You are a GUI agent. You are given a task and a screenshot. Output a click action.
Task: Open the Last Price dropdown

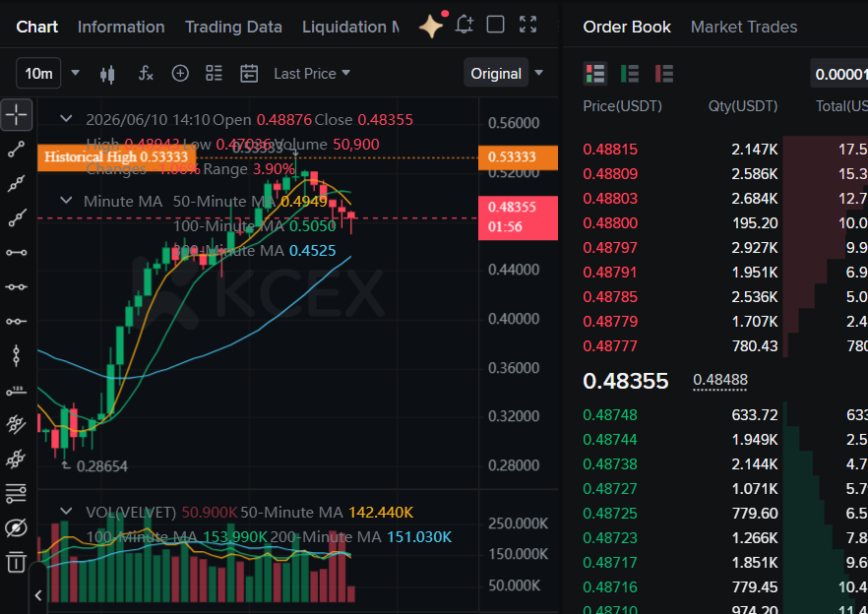point(312,73)
